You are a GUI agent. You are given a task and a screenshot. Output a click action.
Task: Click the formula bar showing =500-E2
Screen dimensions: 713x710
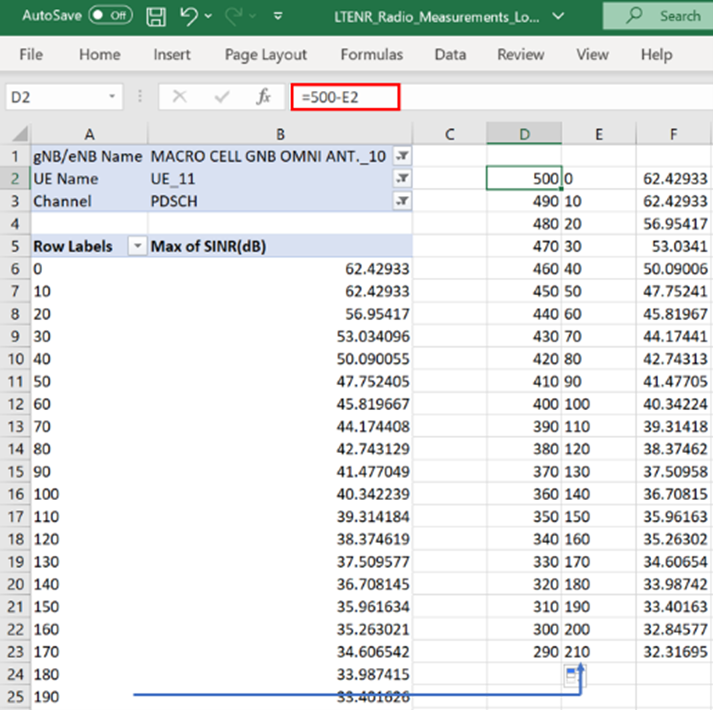[345, 97]
